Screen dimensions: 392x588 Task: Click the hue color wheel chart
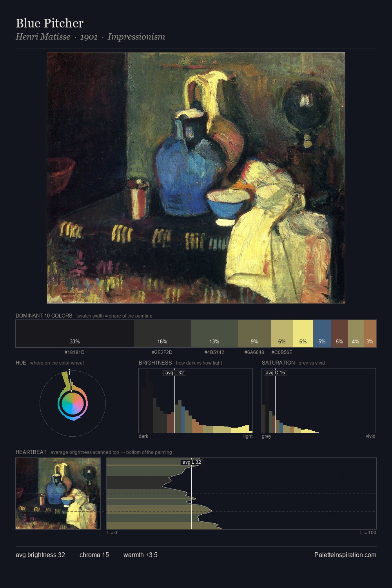73,403
